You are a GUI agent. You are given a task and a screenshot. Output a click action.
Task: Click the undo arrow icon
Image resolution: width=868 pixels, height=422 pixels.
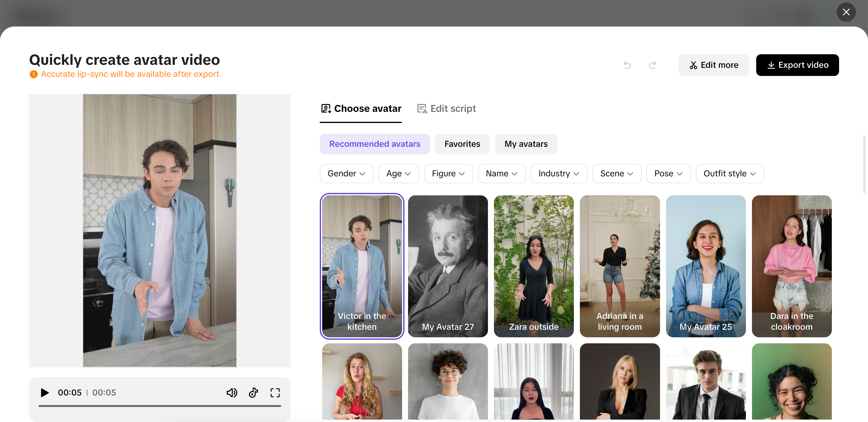[627, 65]
